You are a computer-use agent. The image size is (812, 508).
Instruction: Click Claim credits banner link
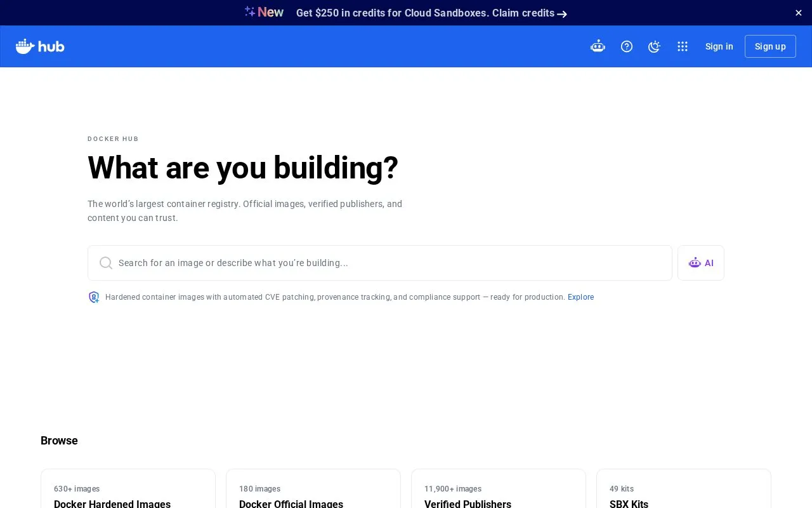click(x=530, y=13)
